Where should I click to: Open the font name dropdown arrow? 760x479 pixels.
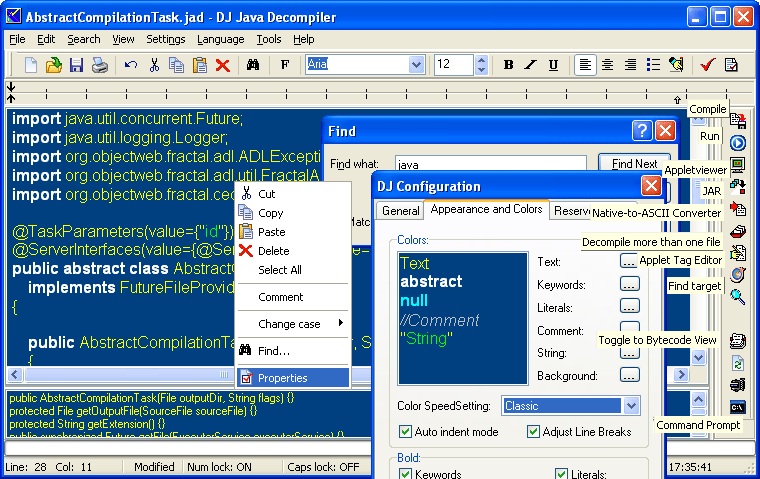pos(416,64)
